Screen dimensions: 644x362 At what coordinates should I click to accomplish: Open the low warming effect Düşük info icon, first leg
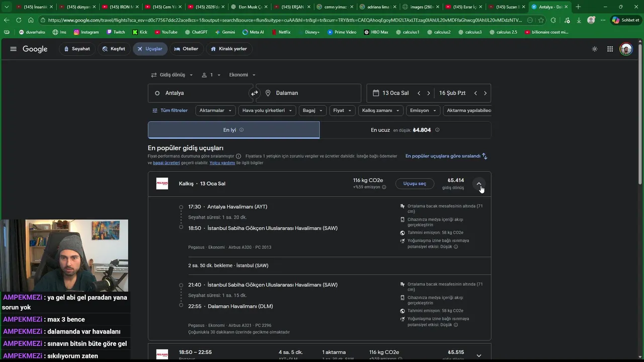[456, 247]
